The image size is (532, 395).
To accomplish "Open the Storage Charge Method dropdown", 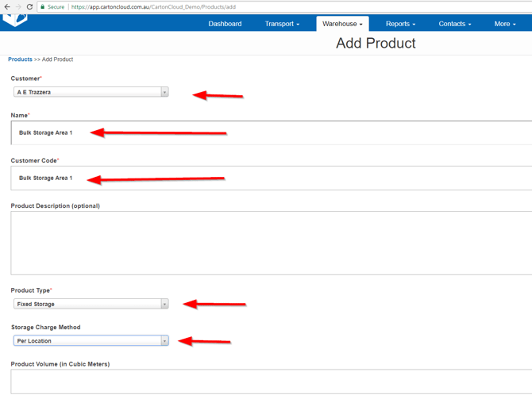I will (x=91, y=341).
